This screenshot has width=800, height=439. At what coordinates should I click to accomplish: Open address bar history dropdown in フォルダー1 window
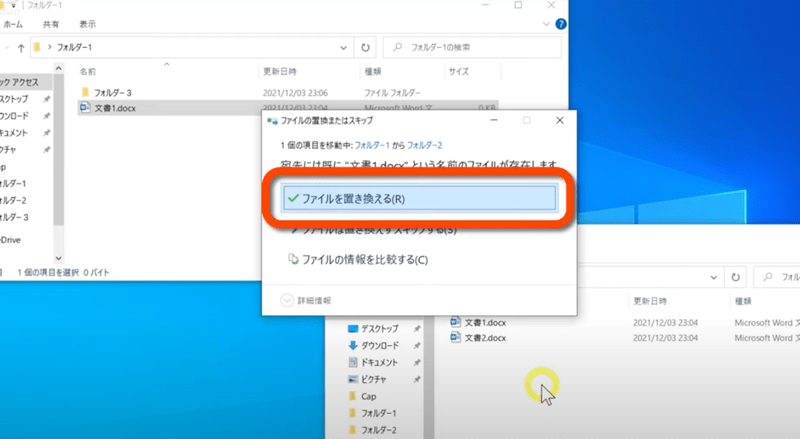[343, 47]
